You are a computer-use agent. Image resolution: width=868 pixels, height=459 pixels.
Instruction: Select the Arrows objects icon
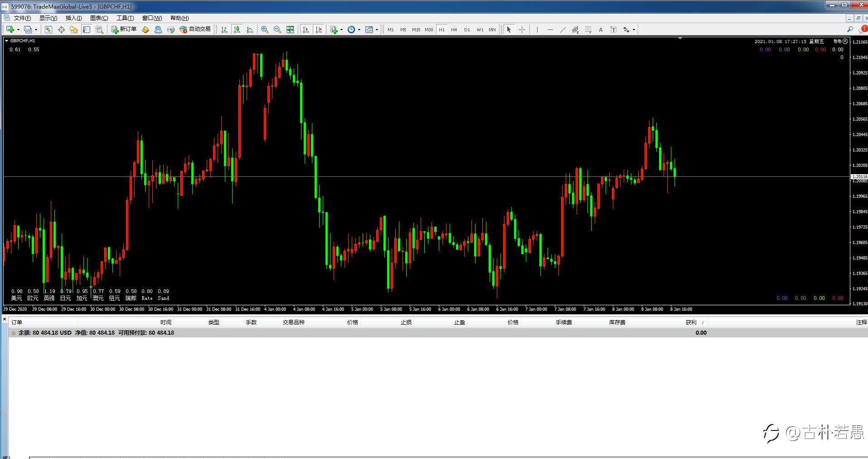pos(626,29)
